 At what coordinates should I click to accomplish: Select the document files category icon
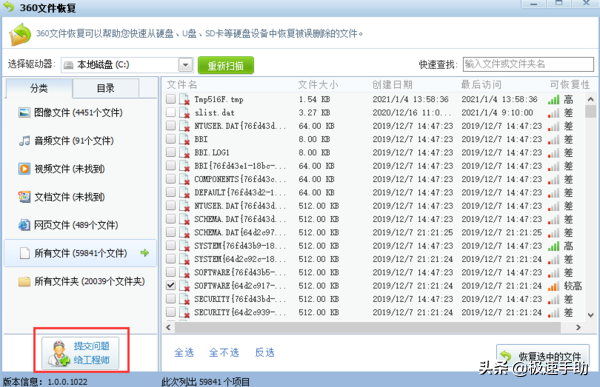[x=24, y=197]
